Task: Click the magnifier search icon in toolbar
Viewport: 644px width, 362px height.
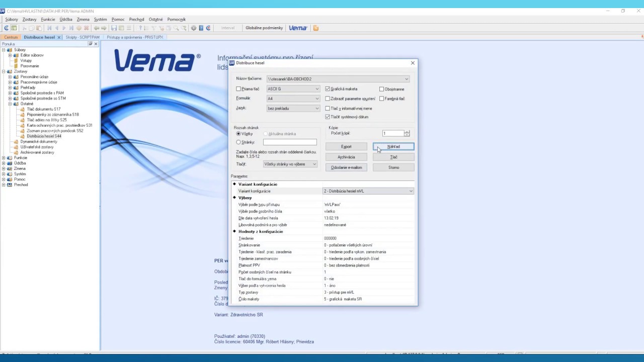Action: coord(177,28)
